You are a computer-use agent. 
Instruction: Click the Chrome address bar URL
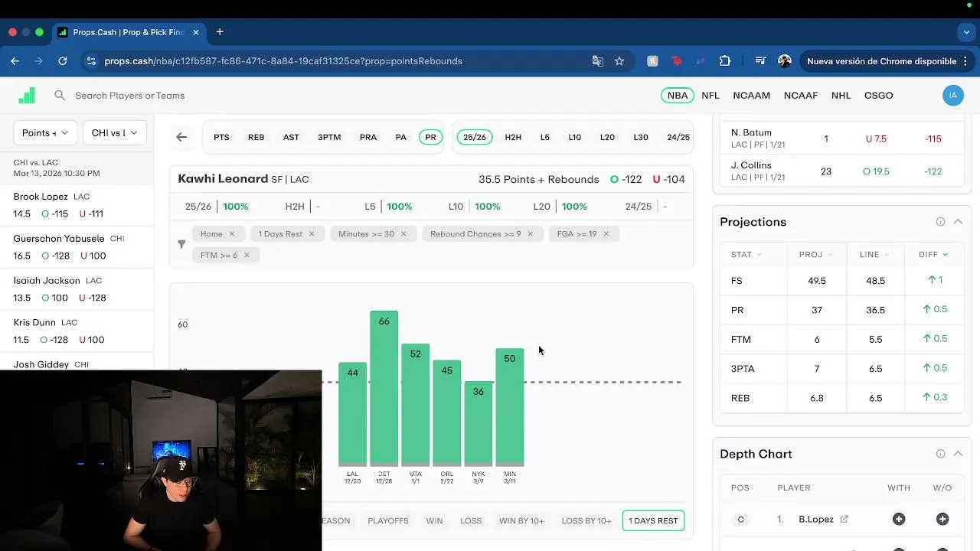coord(283,61)
